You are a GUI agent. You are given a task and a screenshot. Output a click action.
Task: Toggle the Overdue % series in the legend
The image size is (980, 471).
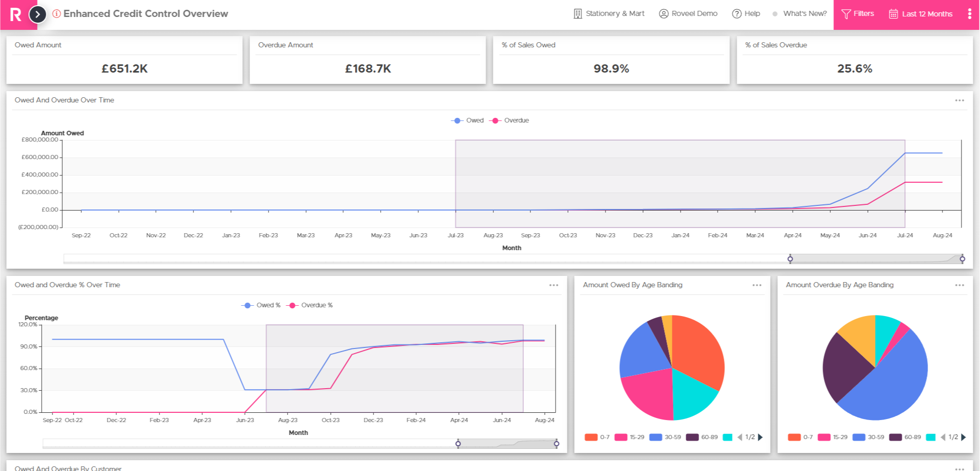(310, 305)
